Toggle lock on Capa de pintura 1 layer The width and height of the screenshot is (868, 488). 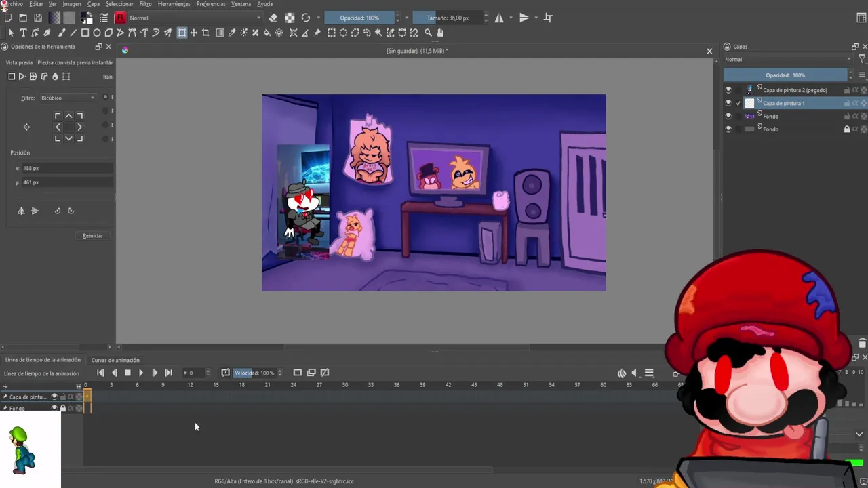(x=846, y=103)
